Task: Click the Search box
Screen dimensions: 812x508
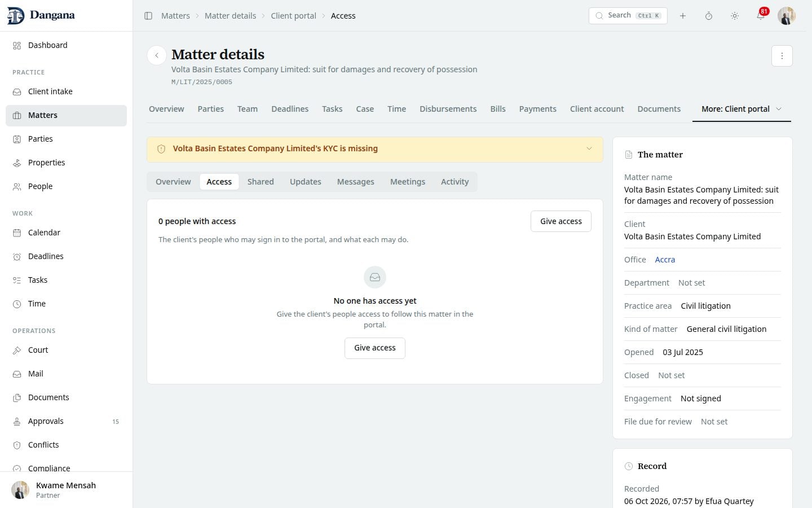Action: coord(628,16)
